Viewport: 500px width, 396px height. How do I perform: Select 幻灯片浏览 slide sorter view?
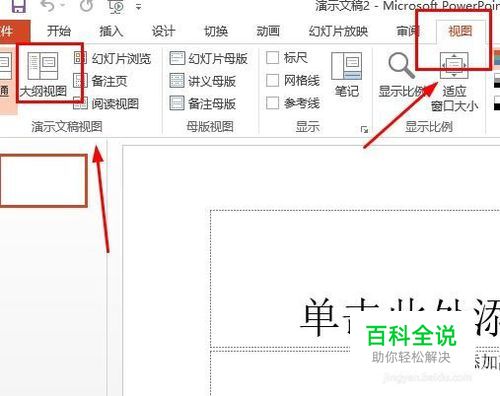[x=112, y=59]
